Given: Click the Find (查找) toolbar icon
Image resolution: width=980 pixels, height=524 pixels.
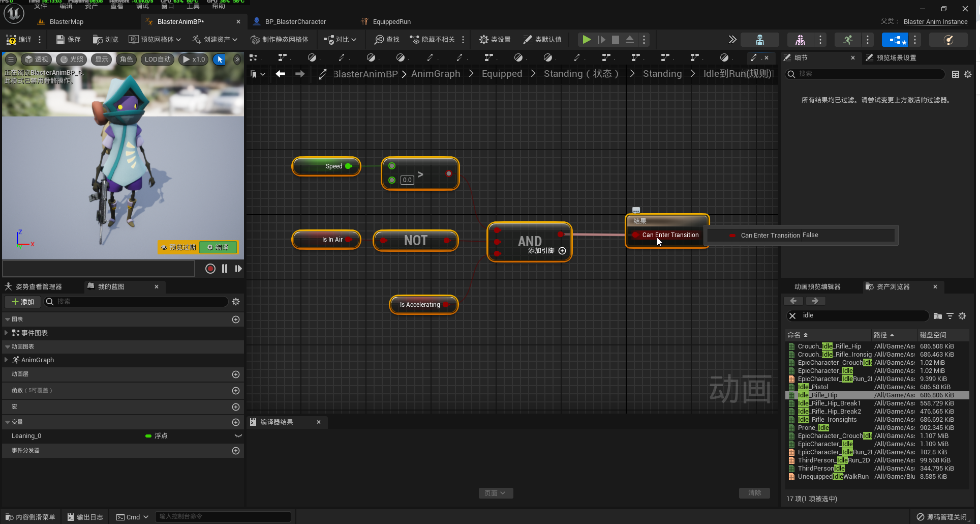Looking at the screenshot, I should click(x=387, y=40).
